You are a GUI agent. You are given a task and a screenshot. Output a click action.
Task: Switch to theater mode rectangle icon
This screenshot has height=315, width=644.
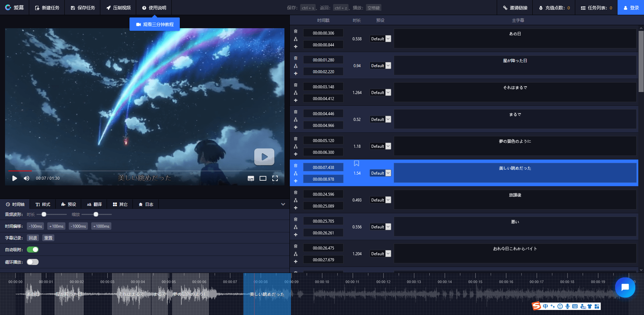point(263,178)
